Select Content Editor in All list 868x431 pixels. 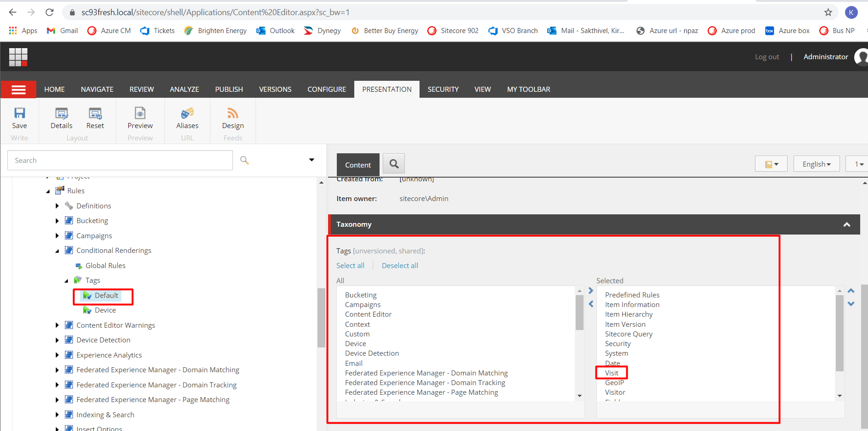pyautogui.click(x=368, y=314)
